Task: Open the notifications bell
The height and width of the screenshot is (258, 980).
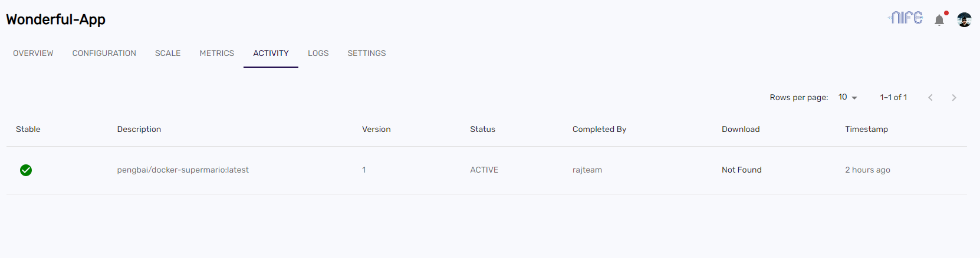Action: tap(939, 20)
